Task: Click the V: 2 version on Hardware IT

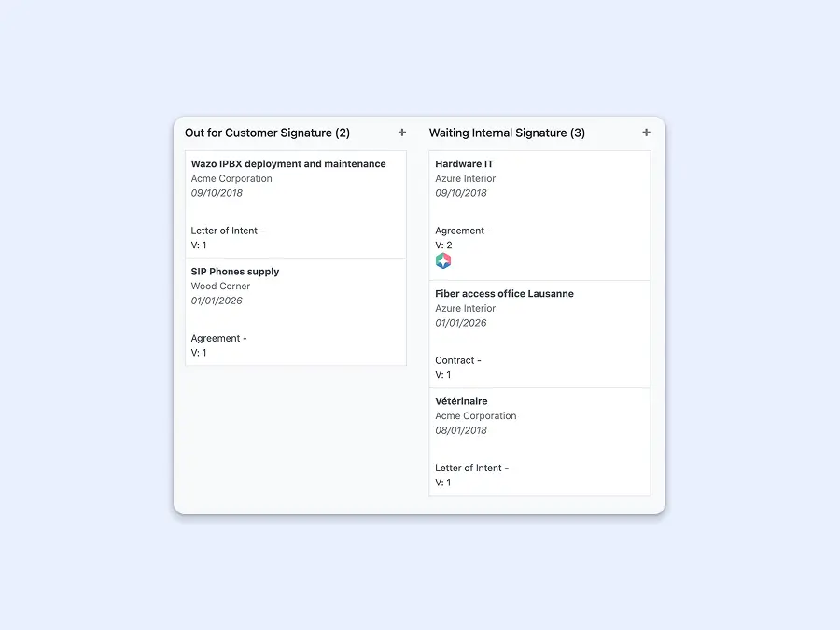Action: click(x=443, y=245)
